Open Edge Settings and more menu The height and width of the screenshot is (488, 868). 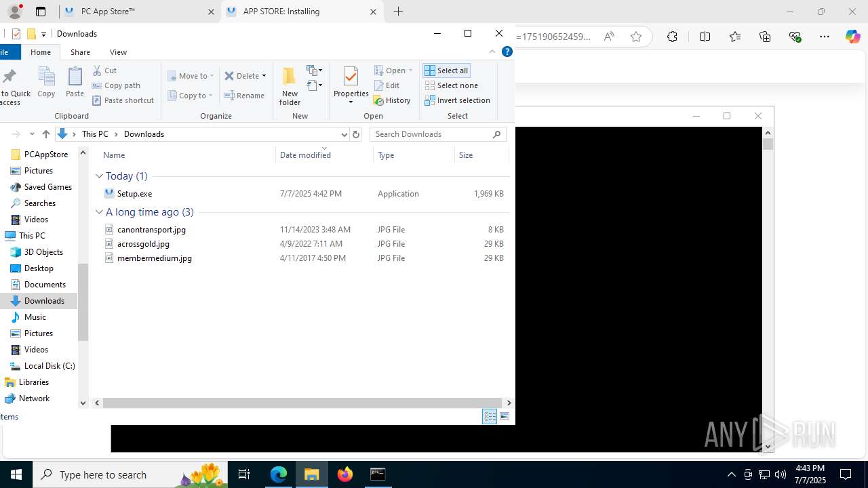point(825,37)
